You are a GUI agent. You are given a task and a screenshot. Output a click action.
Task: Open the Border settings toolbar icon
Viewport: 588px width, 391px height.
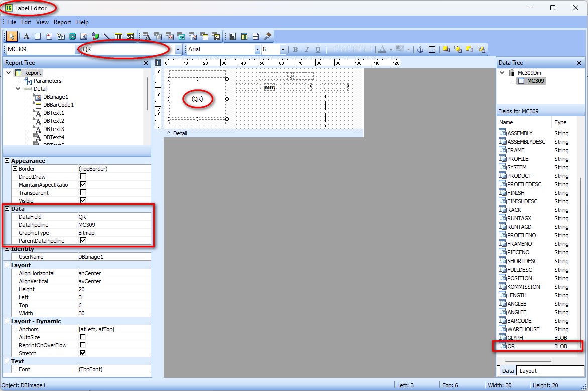[432, 49]
